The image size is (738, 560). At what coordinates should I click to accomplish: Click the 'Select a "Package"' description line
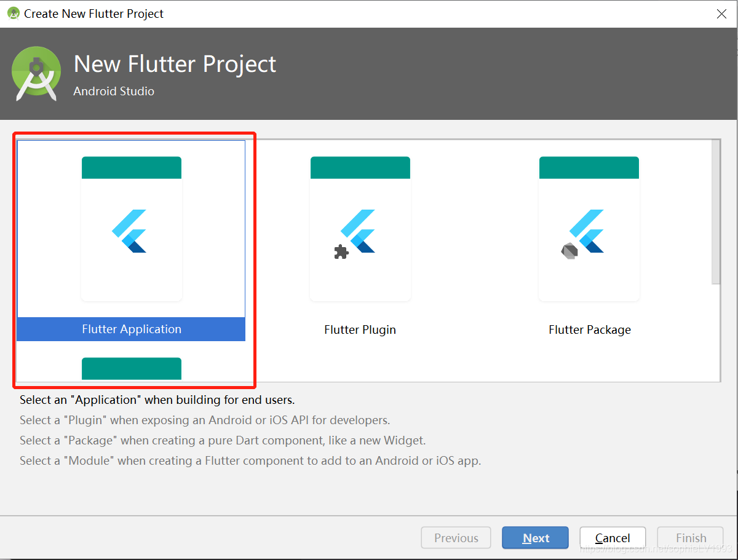tap(223, 440)
